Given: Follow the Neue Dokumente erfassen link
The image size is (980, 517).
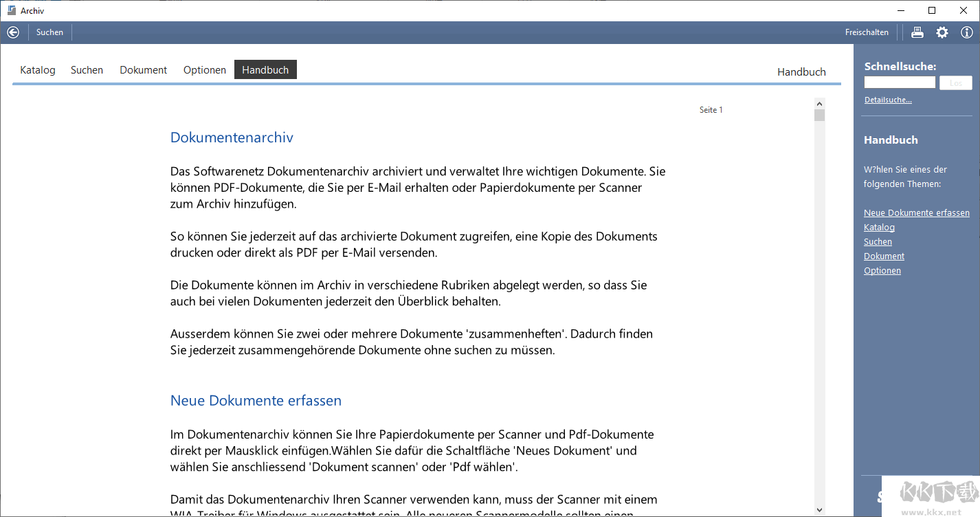Looking at the screenshot, I should (x=917, y=212).
